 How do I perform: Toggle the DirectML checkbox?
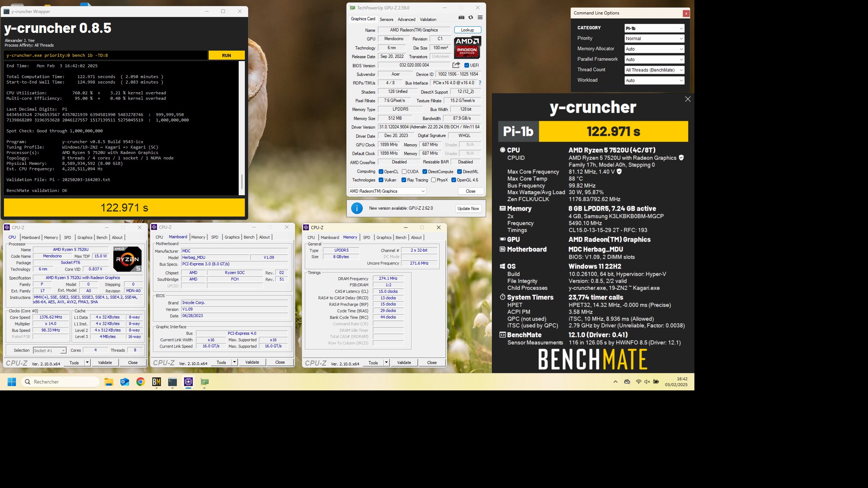[x=459, y=172]
